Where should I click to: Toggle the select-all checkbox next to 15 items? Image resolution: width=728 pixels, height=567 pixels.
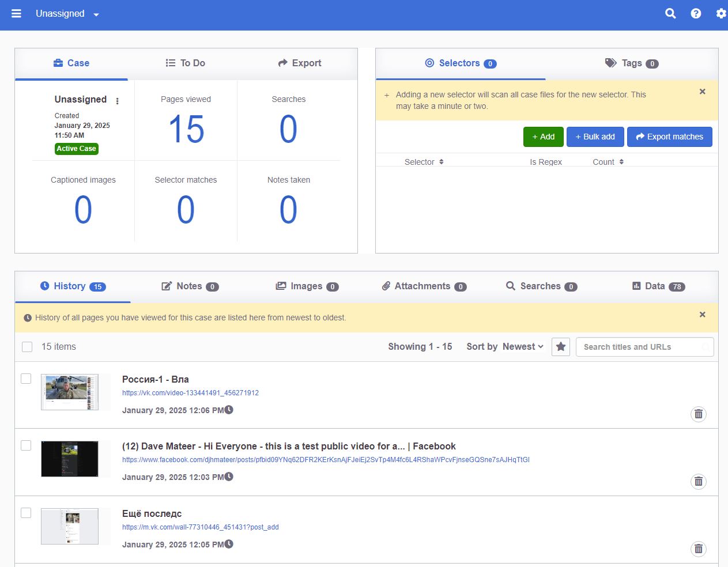pyautogui.click(x=27, y=347)
